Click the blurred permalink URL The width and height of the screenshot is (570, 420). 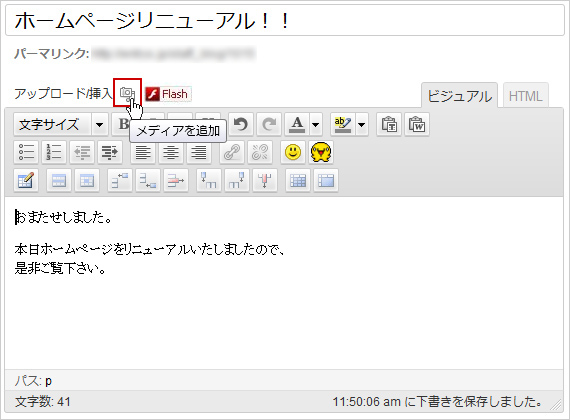pos(174,54)
